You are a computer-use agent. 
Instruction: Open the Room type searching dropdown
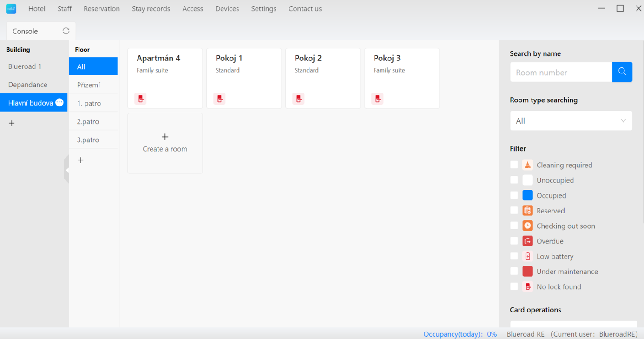(x=571, y=121)
